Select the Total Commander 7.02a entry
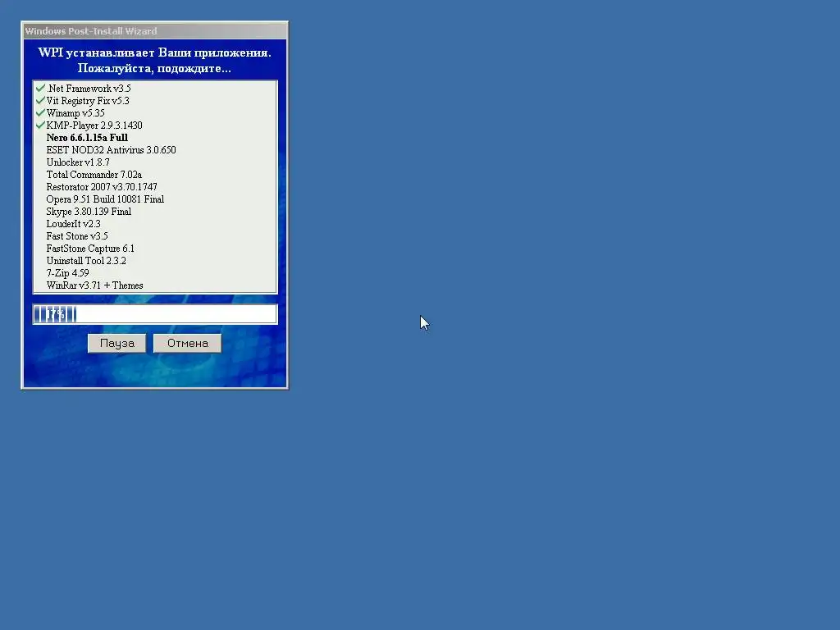Viewport: 840px width, 630px height. pyautogui.click(x=94, y=175)
